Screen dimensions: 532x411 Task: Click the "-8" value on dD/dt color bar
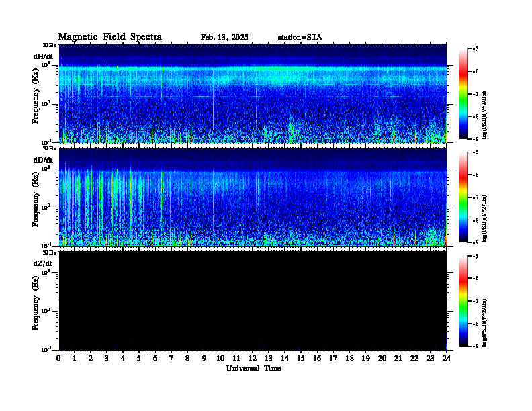click(476, 220)
